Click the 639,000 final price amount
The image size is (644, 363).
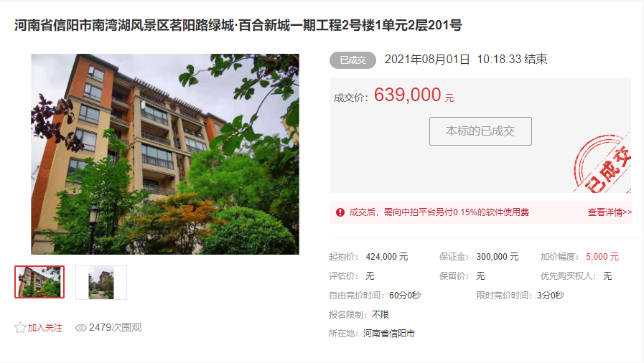[x=407, y=95]
